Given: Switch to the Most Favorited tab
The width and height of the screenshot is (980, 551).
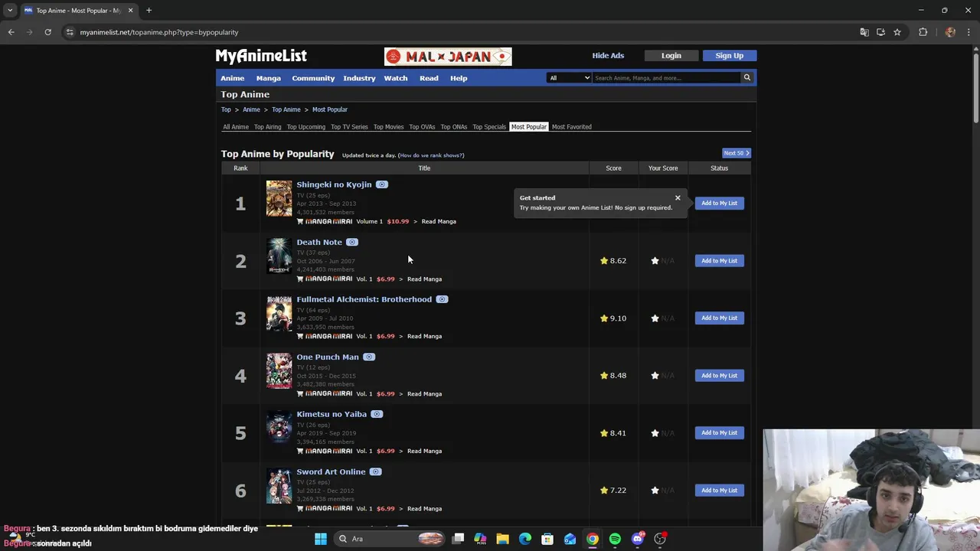Looking at the screenshot, I should [572, 127].
